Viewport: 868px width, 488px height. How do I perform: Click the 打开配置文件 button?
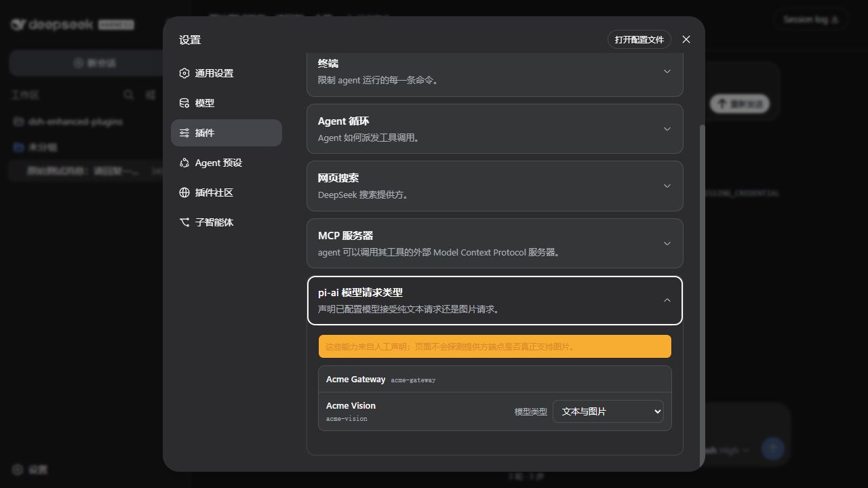pyautogui.click(x=639, y=39)
